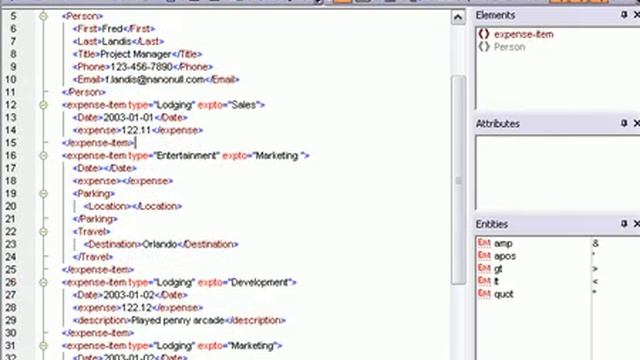The height and width of the screenshot is (360, 640).
Task: Click the editor vertical scrollbar thumb
Action: tap(458, 180)
